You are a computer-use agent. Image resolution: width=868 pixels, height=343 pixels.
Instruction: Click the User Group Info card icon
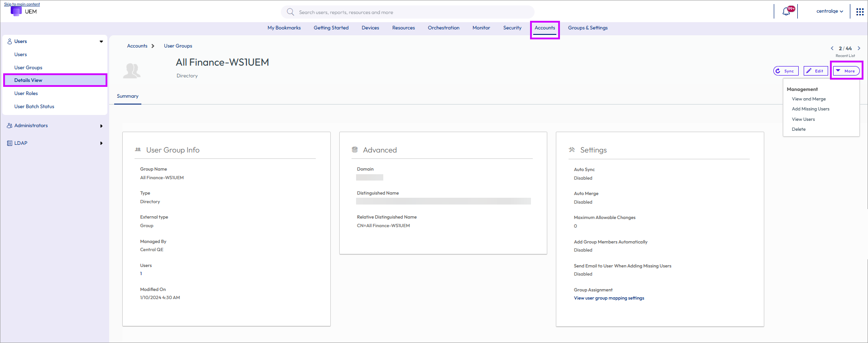pyautogui.click(x=138, y=149)
